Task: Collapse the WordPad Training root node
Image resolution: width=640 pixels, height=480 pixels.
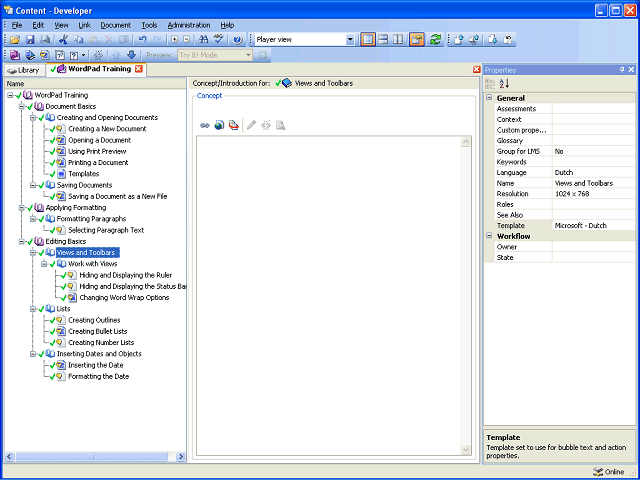Action: point(10,95)
